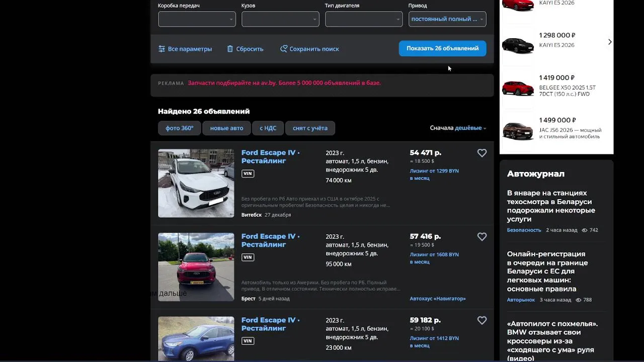Click the 54 471 р. price text
The width and height of the screenshot is (644, 362).
tap(426, 153)
